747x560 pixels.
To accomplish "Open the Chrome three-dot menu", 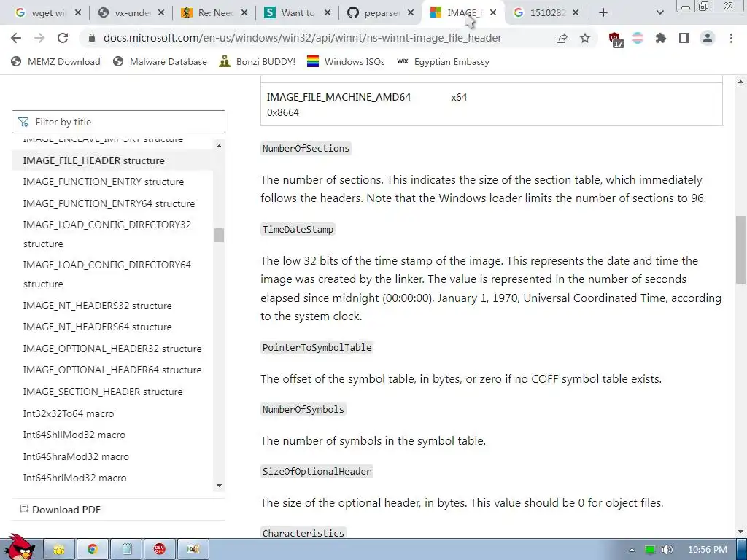I will [731, 38].
